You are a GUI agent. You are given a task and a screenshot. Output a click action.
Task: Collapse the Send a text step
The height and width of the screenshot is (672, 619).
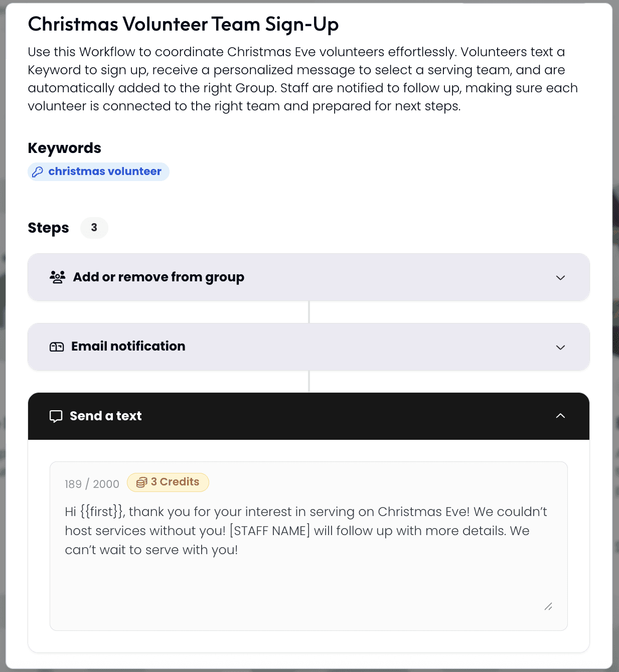click(561, 416)
